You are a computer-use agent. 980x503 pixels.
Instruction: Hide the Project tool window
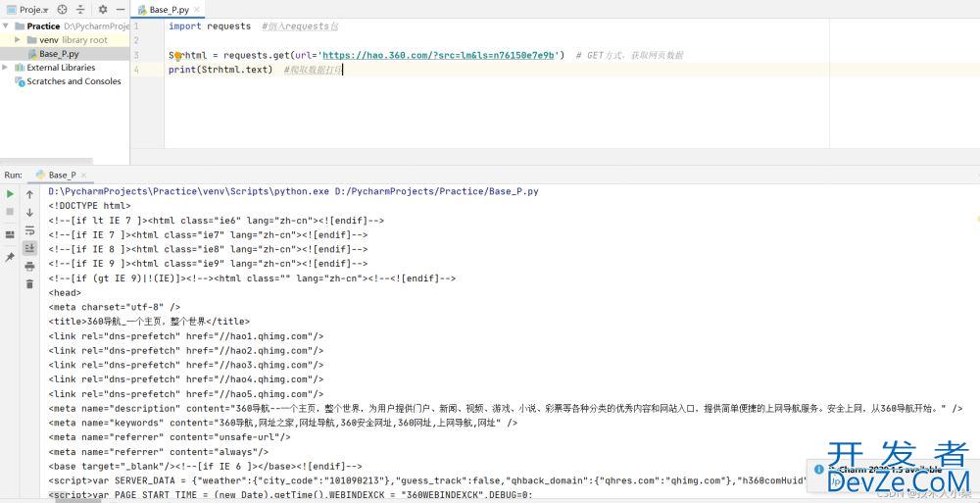[x=120, y=10]
